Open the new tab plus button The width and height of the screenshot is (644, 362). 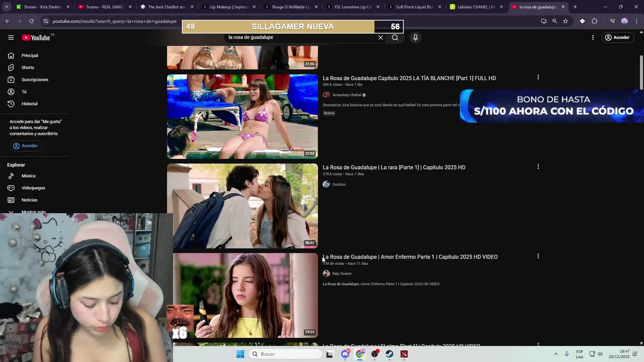tap(575, 7)
